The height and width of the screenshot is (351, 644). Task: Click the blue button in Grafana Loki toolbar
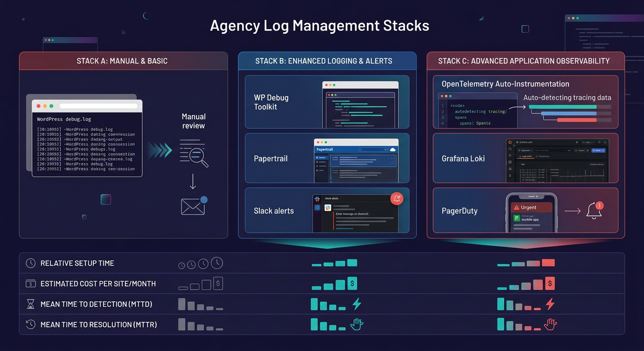(x=599, y=150)
